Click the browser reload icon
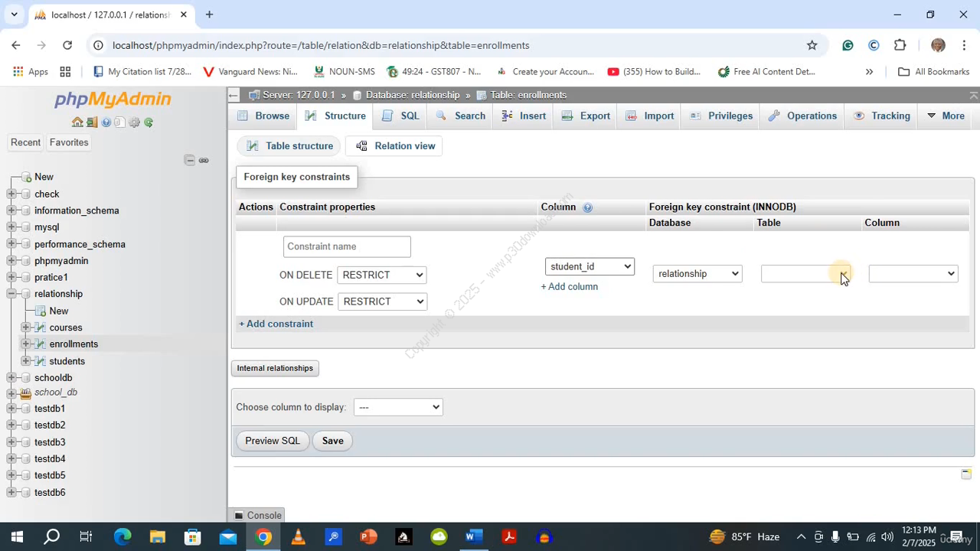The height and width of the screenshot is (551, 980). [x=67, y=45]
